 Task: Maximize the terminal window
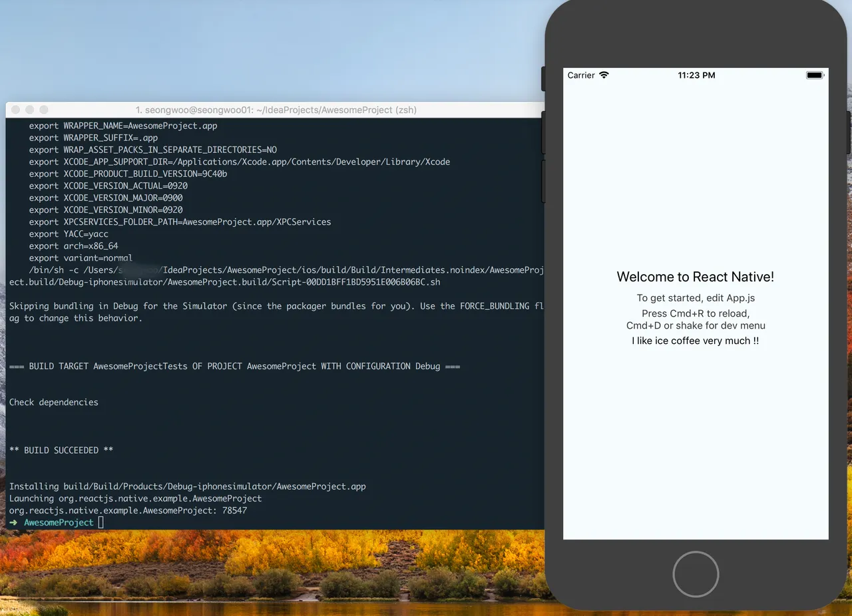coord(44,110)
